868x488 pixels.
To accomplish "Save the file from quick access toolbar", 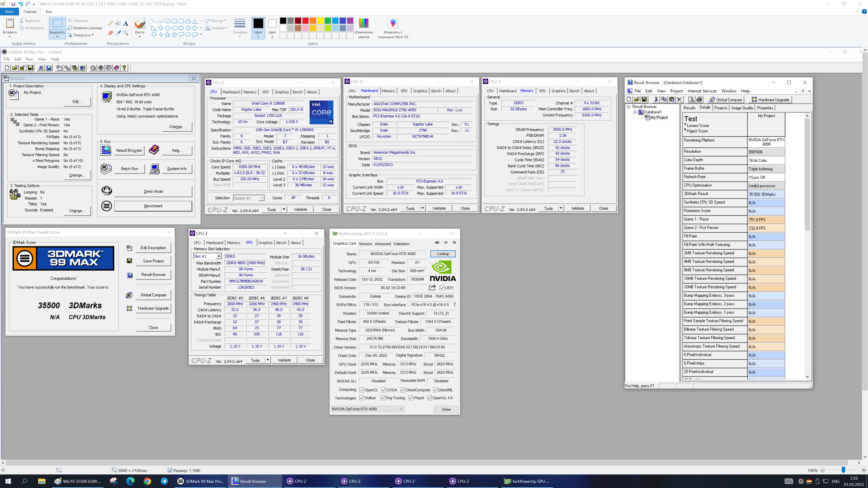I will (13, 4).
